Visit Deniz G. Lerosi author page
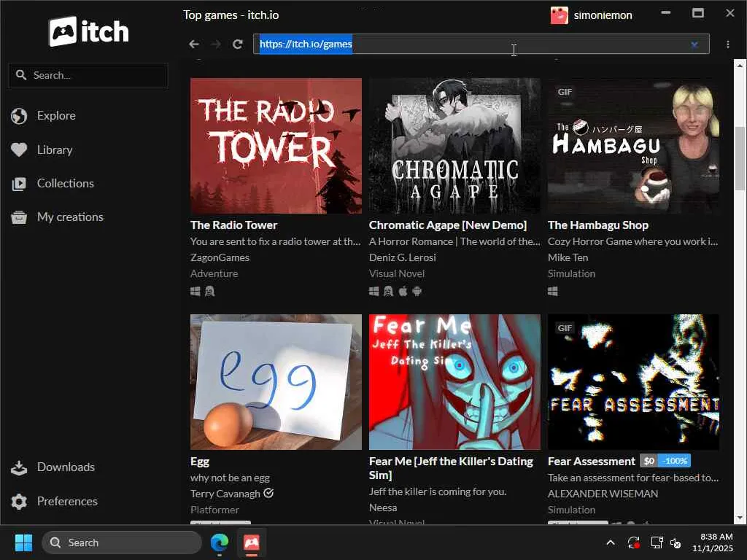Image resolution: width=747 pixels, height=560 pixels. coord(403,257)
